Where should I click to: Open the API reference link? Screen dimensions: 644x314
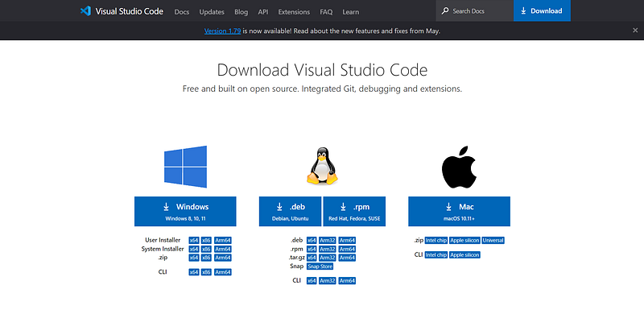click(263, 12)
